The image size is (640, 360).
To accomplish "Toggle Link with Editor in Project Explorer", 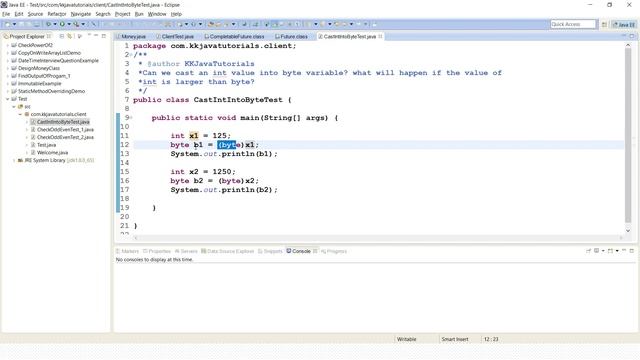I will 70,36.
